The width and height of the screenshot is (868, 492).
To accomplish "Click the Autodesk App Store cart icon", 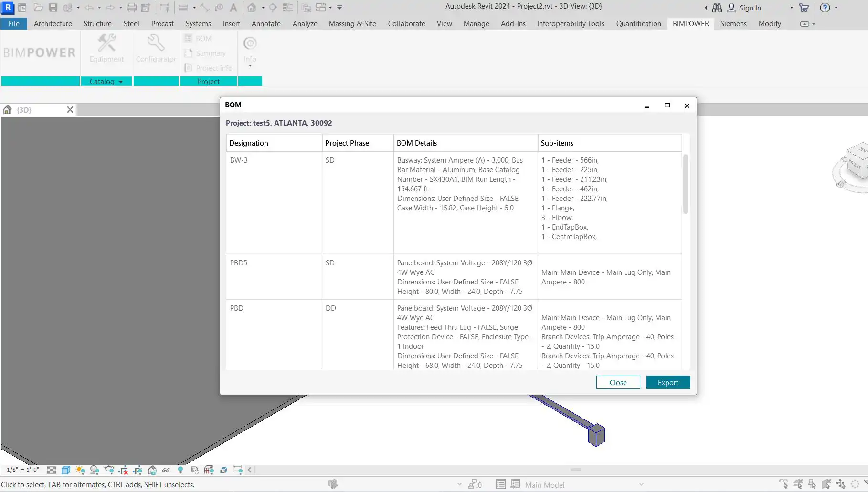I will [804, 8].
